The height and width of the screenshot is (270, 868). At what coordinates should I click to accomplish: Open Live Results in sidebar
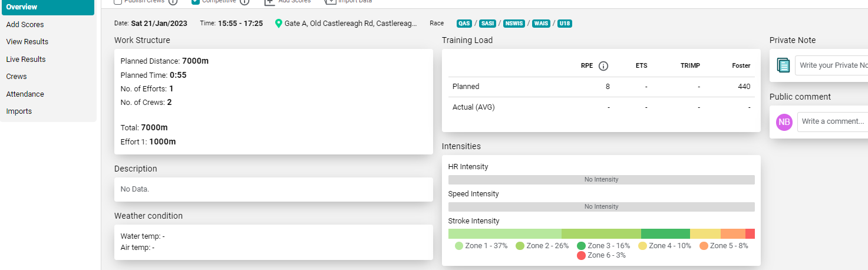(x=26, y=60)
